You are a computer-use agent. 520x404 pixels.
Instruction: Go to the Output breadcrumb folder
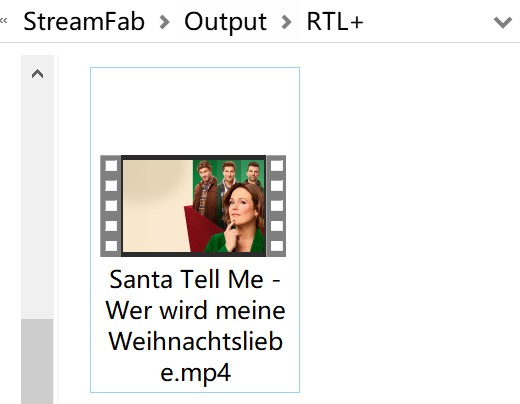pos(225,22)
